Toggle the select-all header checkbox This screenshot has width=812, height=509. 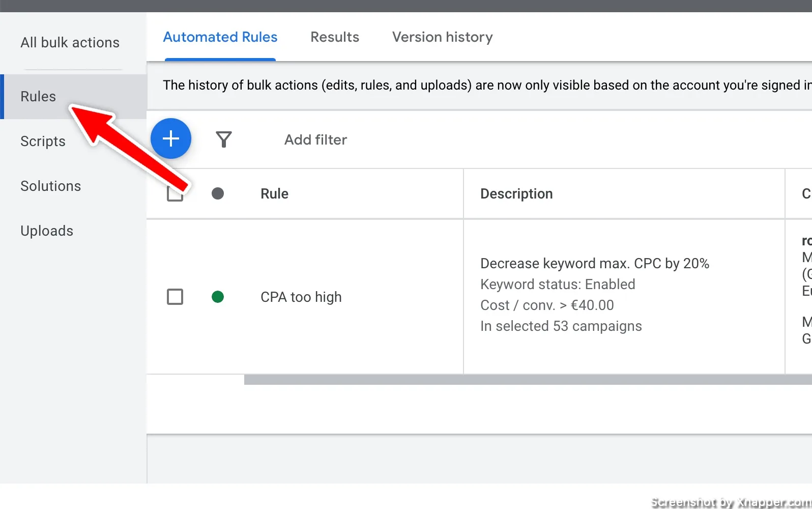click(175, 193)
